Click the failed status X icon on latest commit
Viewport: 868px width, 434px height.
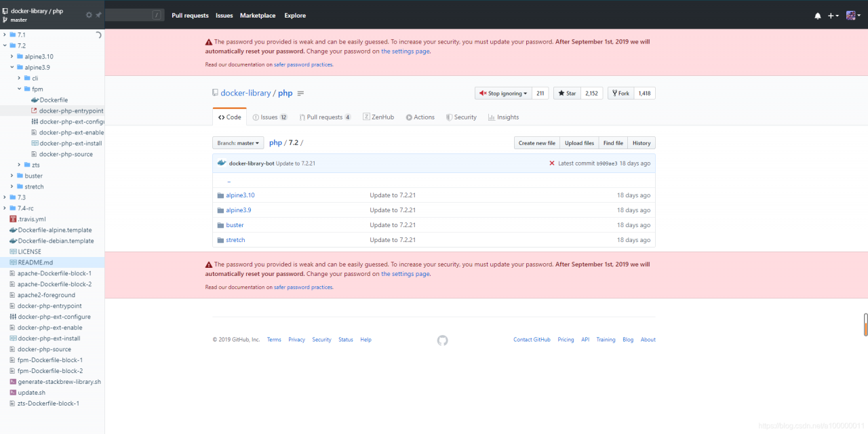[x=552, y=163]
